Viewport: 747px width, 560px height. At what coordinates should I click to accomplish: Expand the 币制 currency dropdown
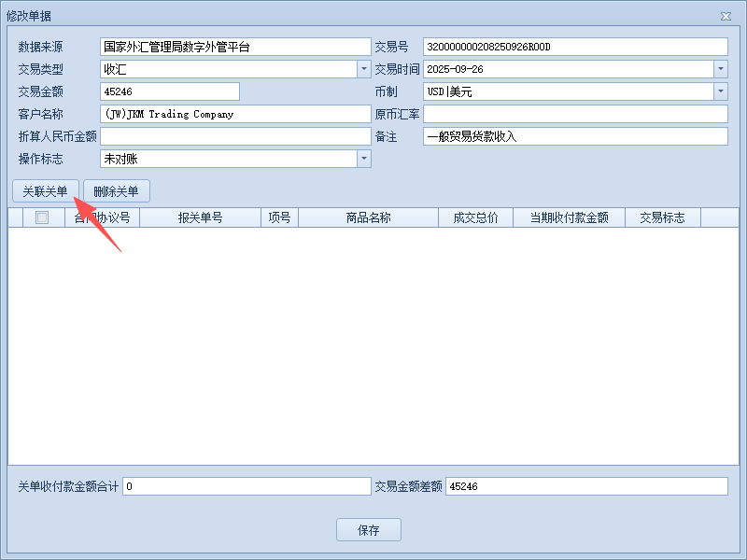point(720,91)
